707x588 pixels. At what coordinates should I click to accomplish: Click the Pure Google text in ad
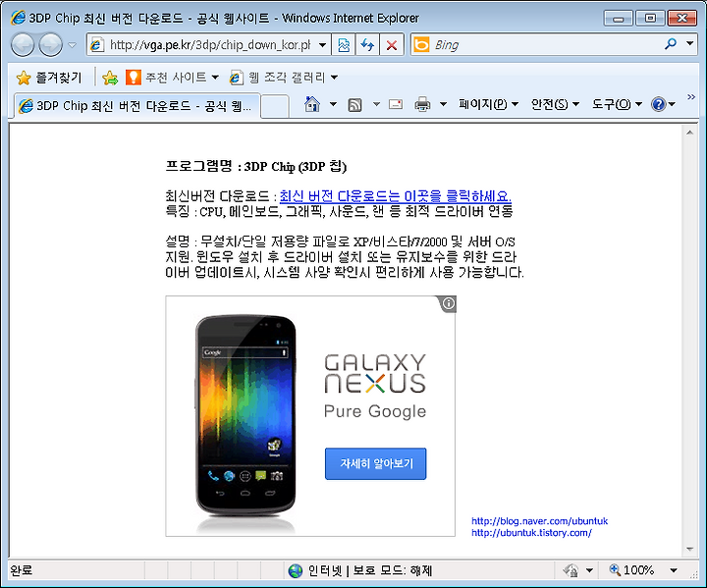click(x=375, y=411)
